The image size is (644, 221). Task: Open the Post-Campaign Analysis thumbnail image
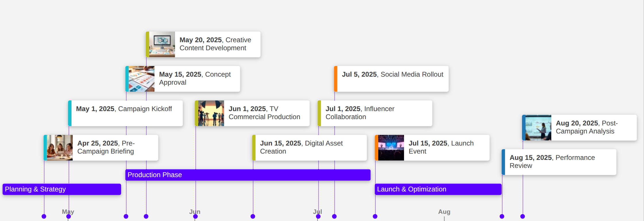point(538,127)
